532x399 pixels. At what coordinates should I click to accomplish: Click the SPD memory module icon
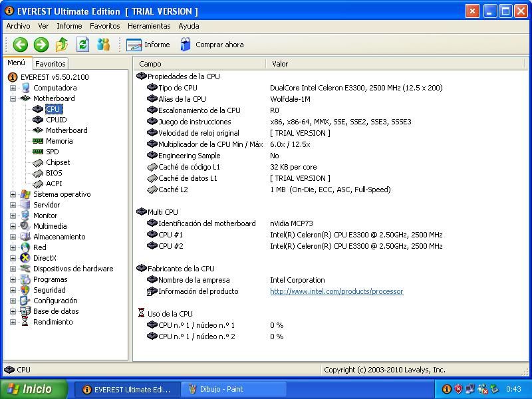tap(38, 152)
